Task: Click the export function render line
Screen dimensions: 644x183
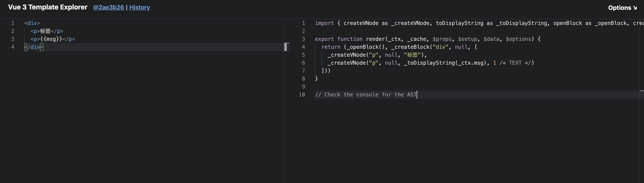Action: click(x=427, y=39)
